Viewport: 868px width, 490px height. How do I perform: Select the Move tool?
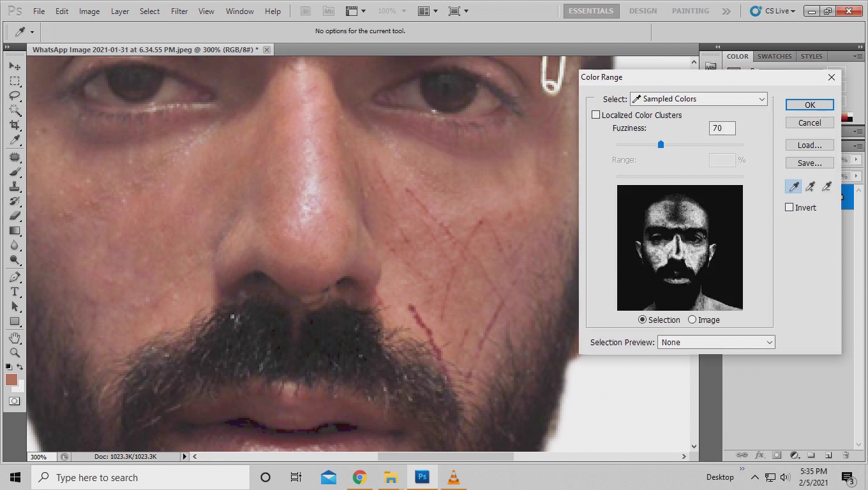(x=15, y=66)
